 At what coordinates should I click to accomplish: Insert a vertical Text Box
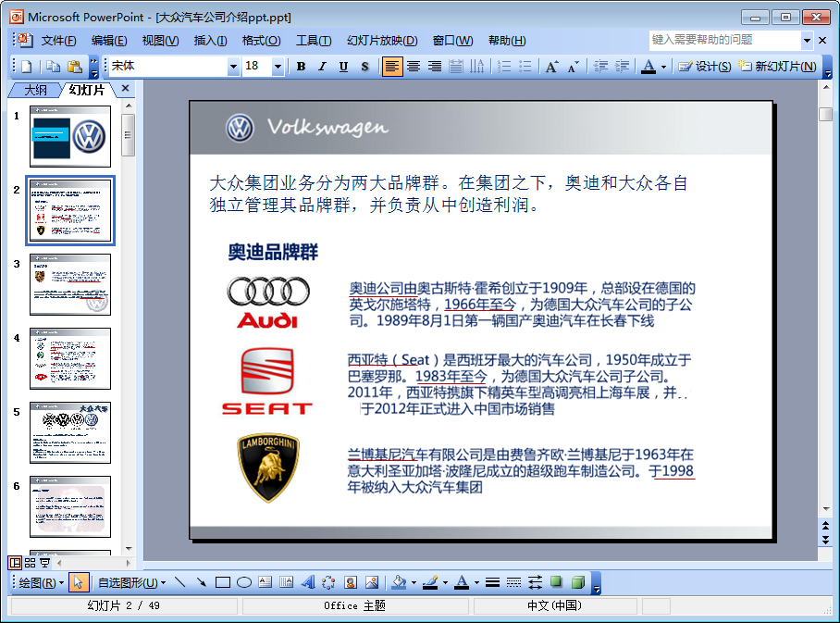(287, 582)
